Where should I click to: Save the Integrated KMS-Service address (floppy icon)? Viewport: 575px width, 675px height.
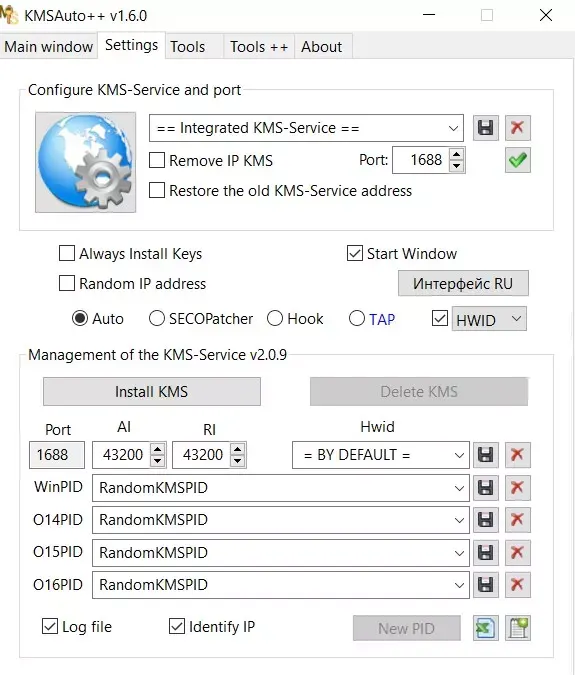click(x=485, y=128)
